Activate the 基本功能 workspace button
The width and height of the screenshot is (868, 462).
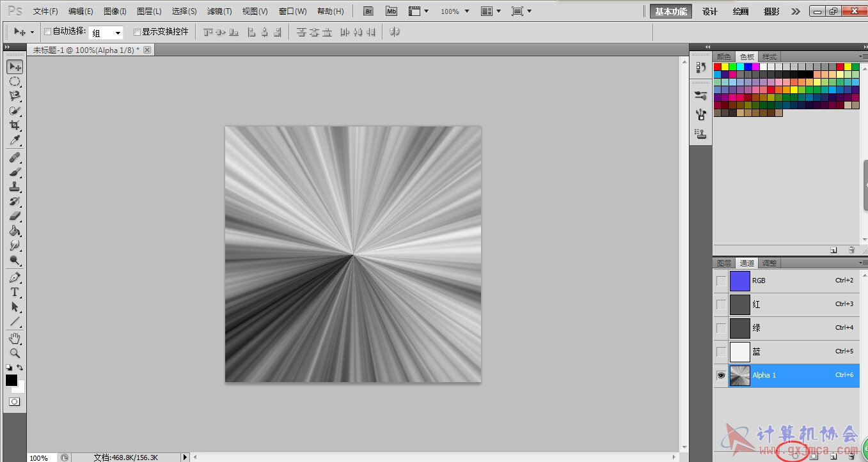tap(671, 12)
